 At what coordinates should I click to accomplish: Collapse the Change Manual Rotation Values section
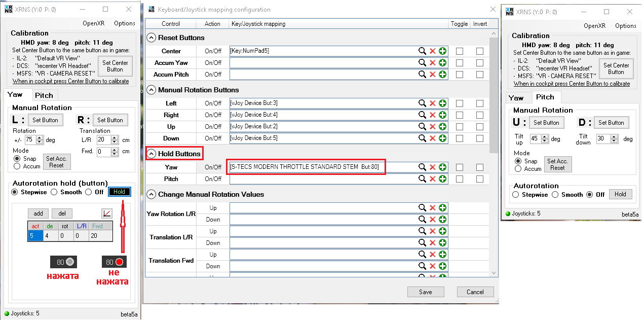(151, 194)
